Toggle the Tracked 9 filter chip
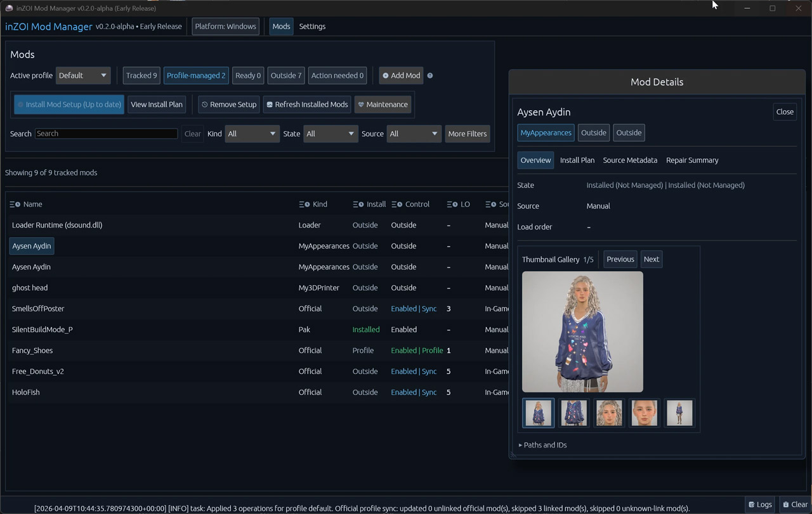The width and height of the screenshot is (812, 514). coord(141,75)
